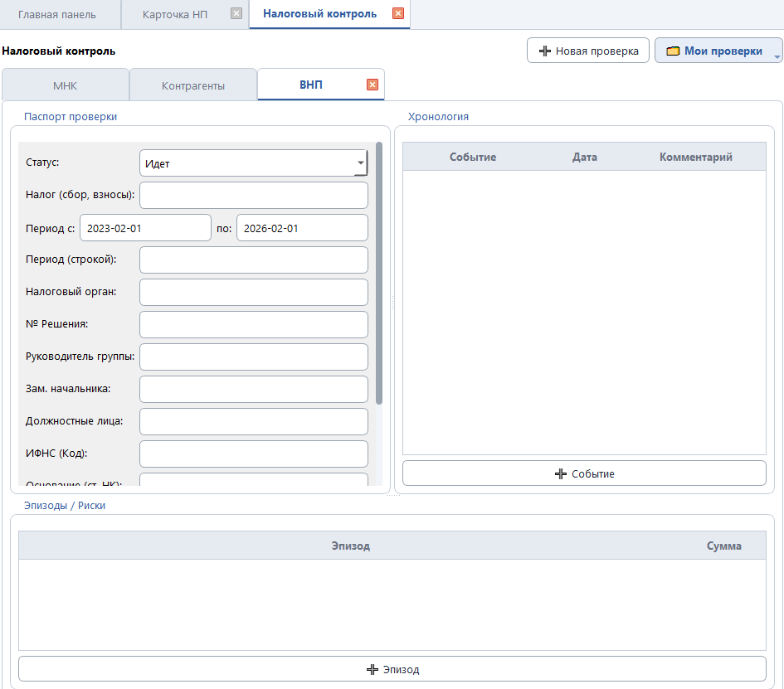This screenshot has height=689, width=784.
Task: Click the № Решения input field
Action: click(253, 324)
